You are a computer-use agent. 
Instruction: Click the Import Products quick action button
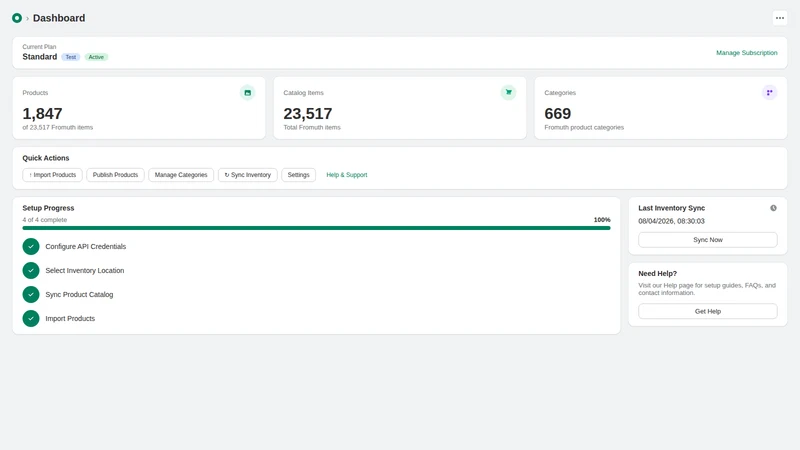pyautogui.click(x=52, y=175)
